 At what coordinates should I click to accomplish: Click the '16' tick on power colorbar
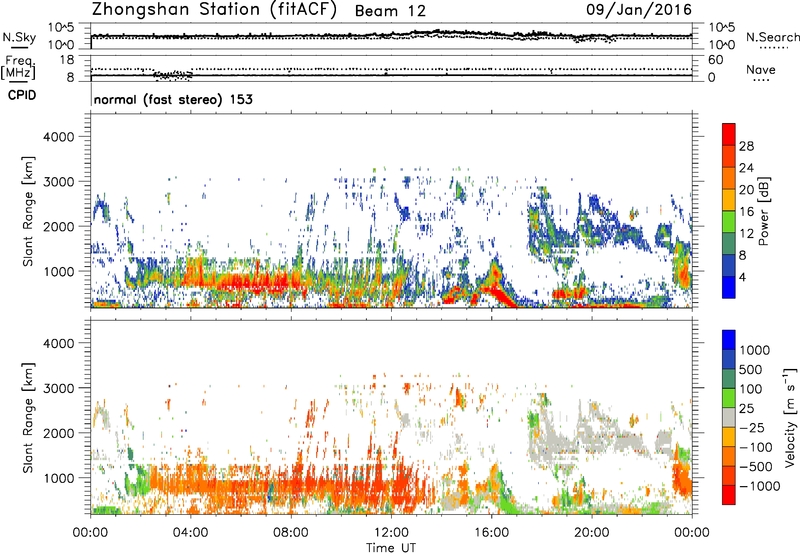pos(746,212)
